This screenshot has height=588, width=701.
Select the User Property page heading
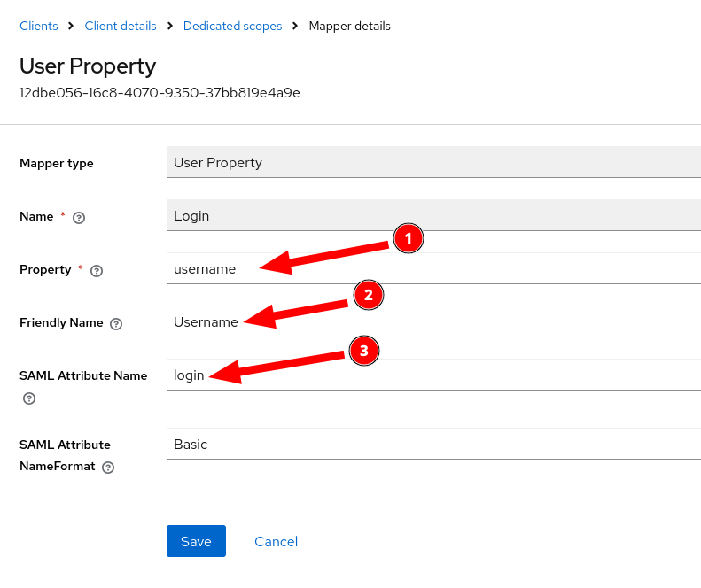pyautogui.click(x=88, y=66)
